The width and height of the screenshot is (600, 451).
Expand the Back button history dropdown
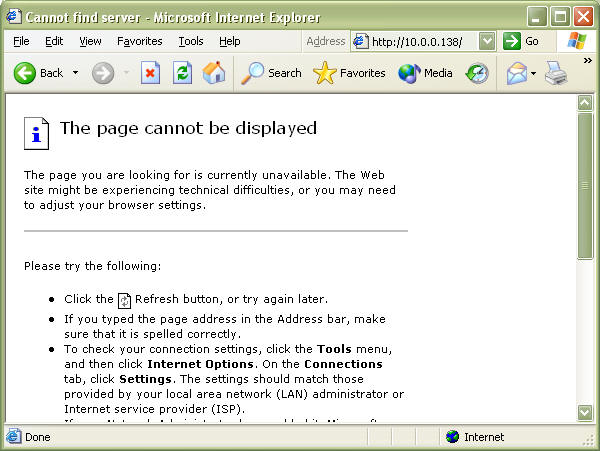[x=75, y=73]
